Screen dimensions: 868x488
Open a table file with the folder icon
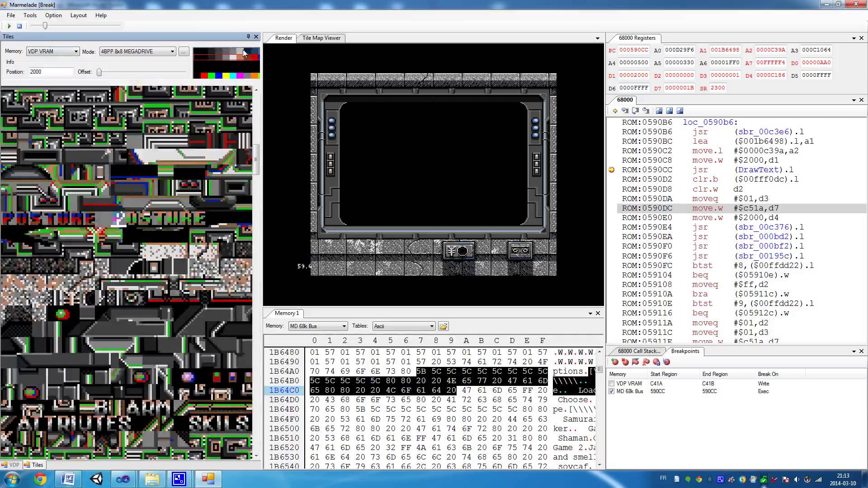point(443,326)
